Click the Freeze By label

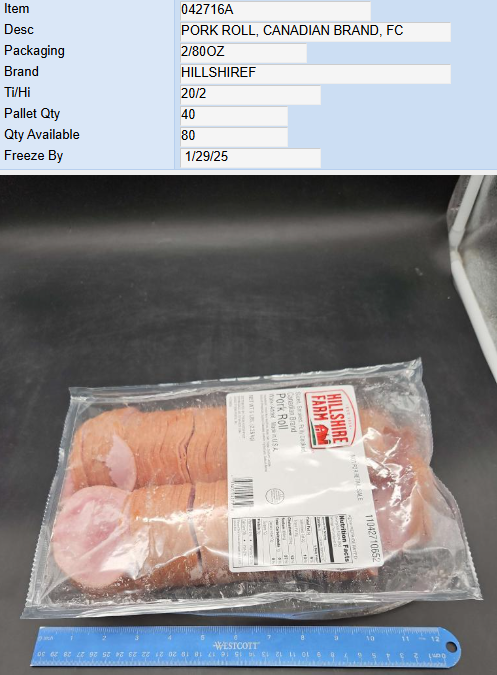click(x=34, y=156)
